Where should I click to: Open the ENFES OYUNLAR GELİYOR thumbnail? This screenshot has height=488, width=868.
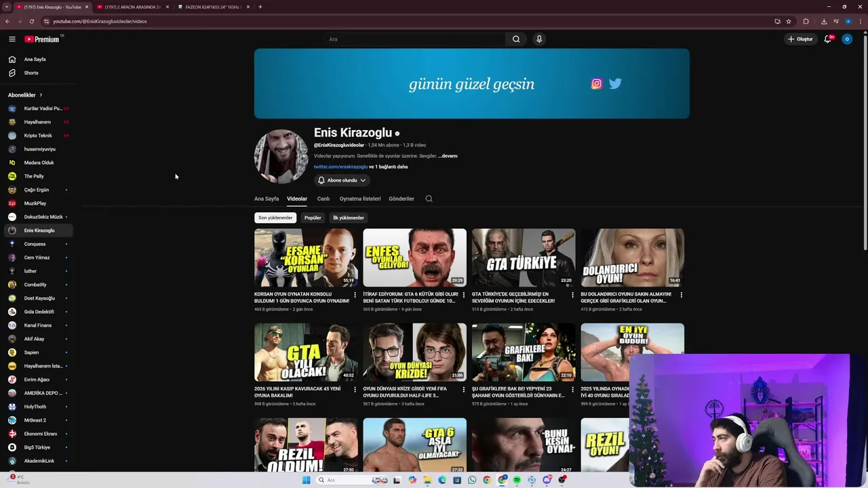point(414,258)
